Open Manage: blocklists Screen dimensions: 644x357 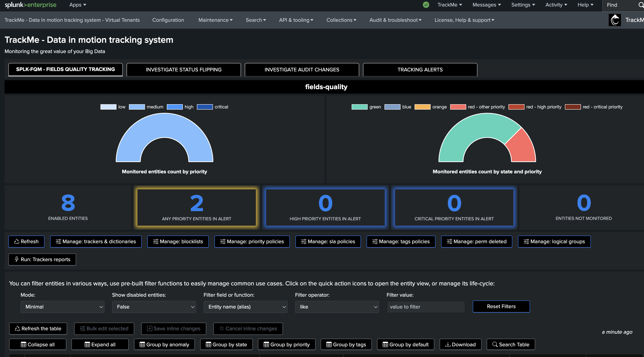178,241
